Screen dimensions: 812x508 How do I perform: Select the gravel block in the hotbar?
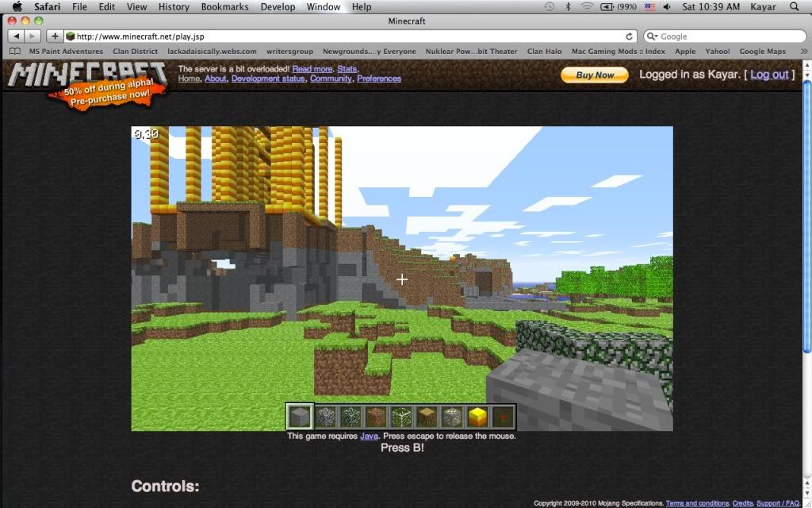pos(452,416)
